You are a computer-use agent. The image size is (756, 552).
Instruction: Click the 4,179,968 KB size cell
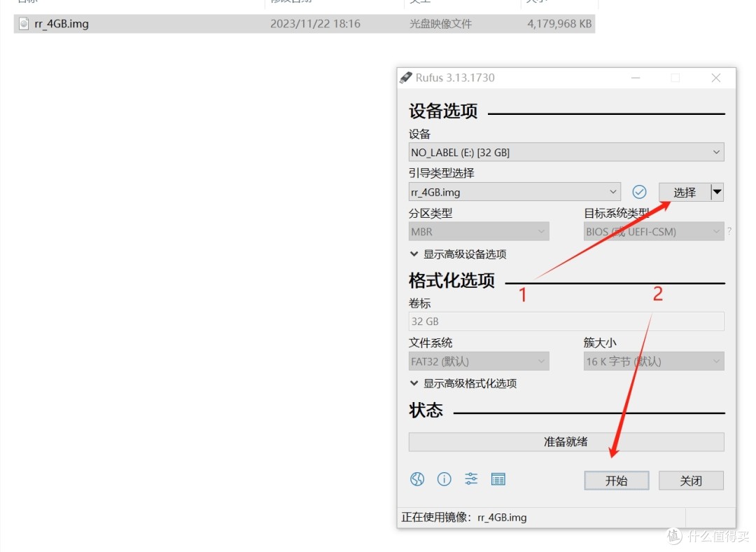pos(559,24)
